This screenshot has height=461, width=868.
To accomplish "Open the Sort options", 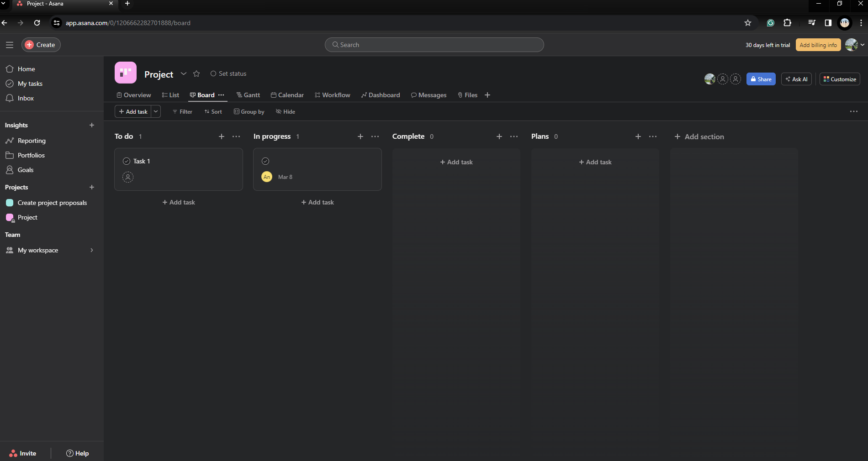I will click(x=213, y=112).
